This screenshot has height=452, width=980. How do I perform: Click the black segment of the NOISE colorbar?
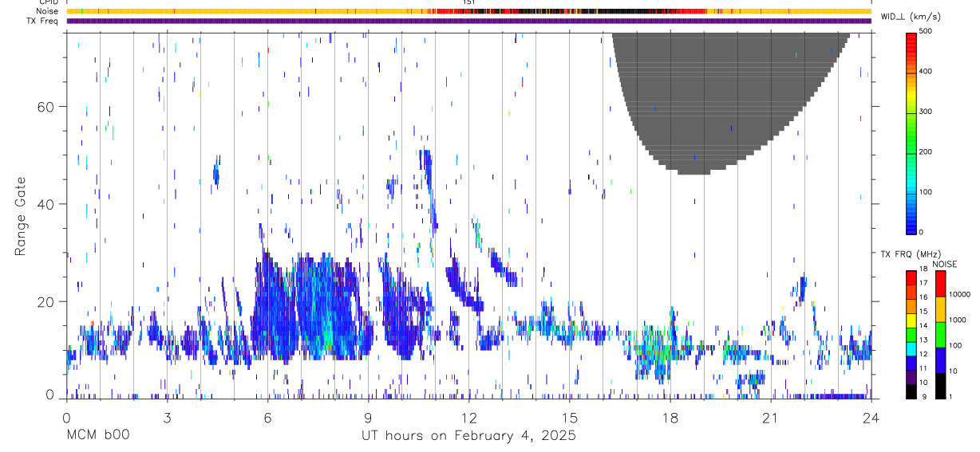[941, 386]
